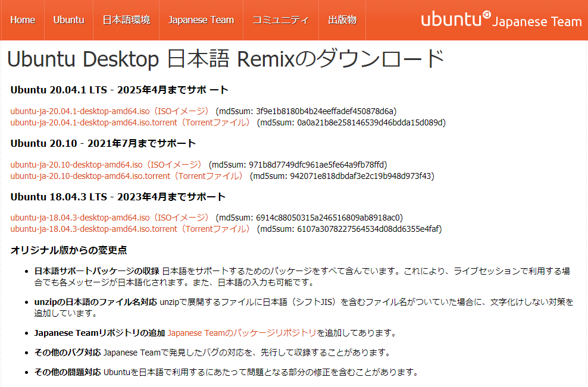Click heading Ubuntu 20.10 - 2021年7月までサポート
The width and height of the screenshot is (588, 387).
103,143
